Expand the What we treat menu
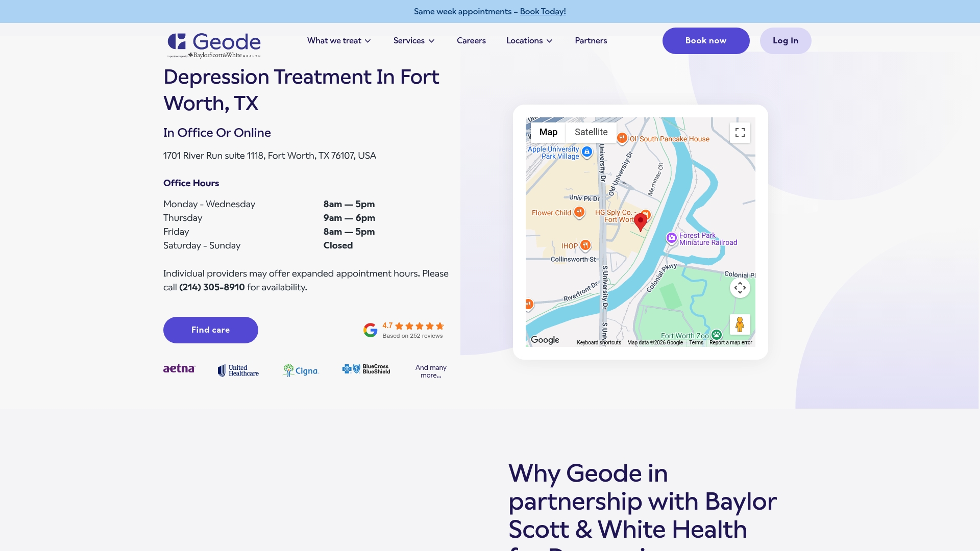The width and height of the screenshot is (980, 551). coord(339,41)
